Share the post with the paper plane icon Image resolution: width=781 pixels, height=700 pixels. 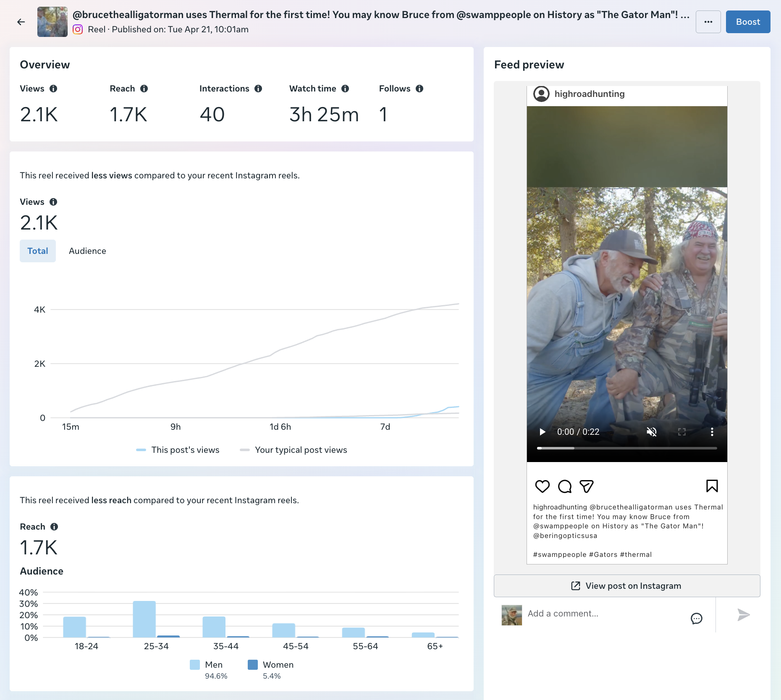(x=587, y=486)
